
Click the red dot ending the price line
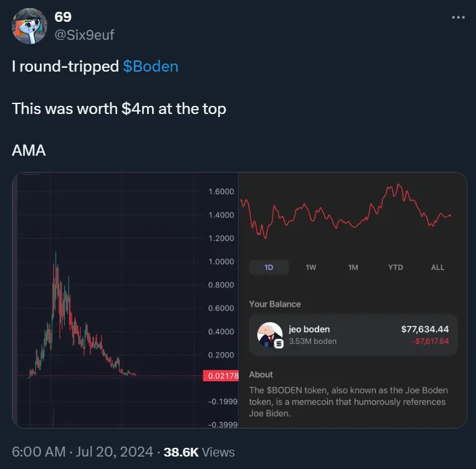click(450, 216)
